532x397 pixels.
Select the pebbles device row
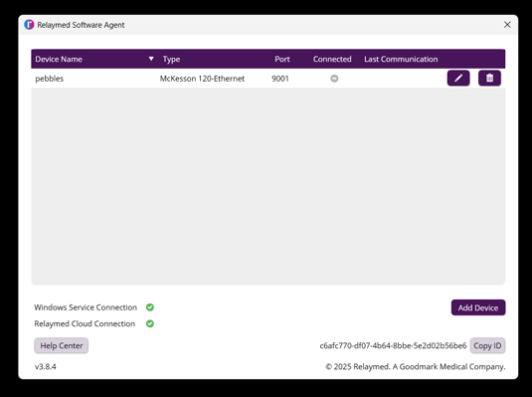point(268,79)
